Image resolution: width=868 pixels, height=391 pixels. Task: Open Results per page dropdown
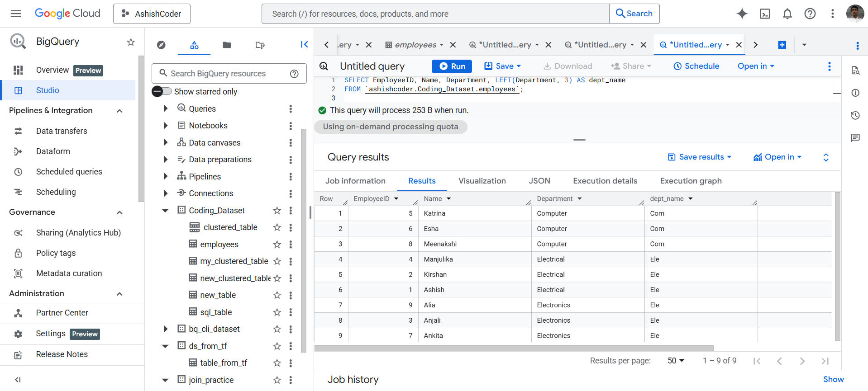point(676,361)
